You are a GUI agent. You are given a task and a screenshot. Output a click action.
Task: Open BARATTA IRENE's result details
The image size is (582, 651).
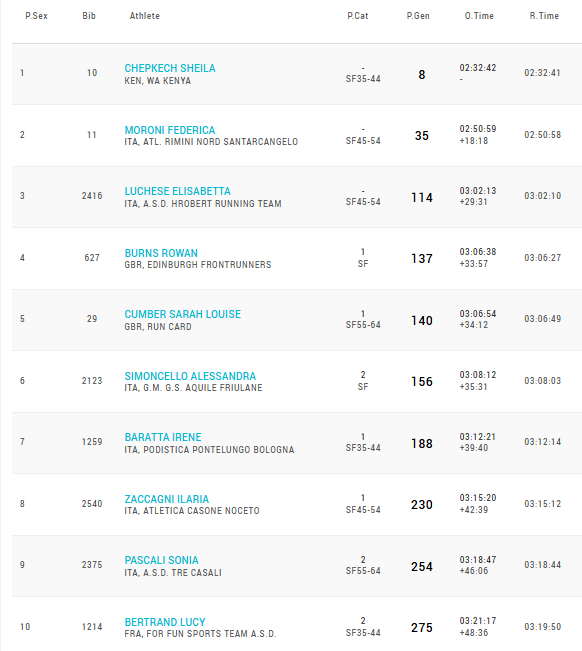tap(163, 437)
